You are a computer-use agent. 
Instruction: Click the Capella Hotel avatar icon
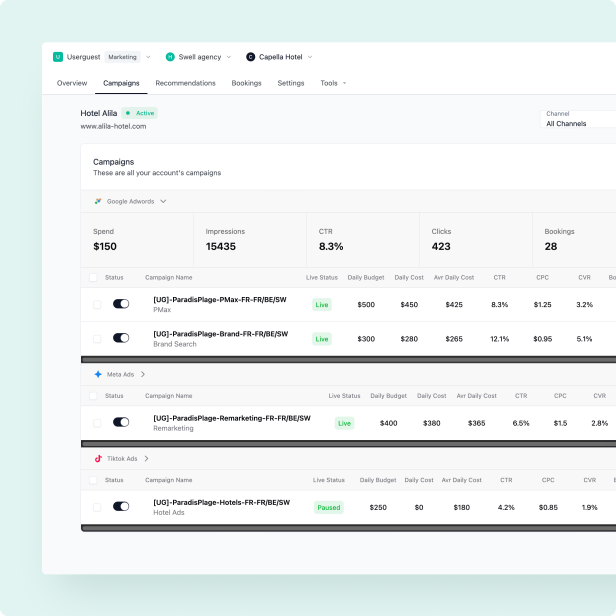(250, 57)
